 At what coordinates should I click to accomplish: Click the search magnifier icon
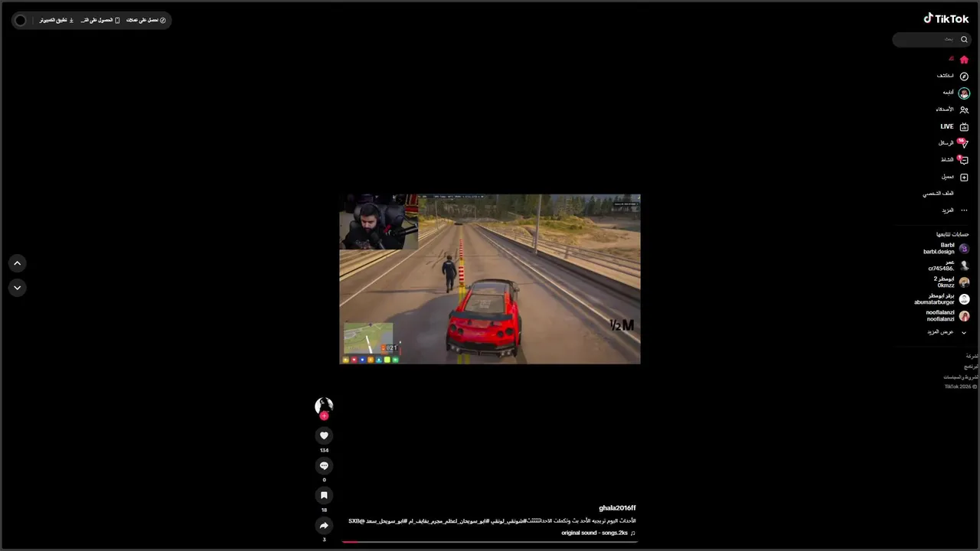click(x=964, y=39)
